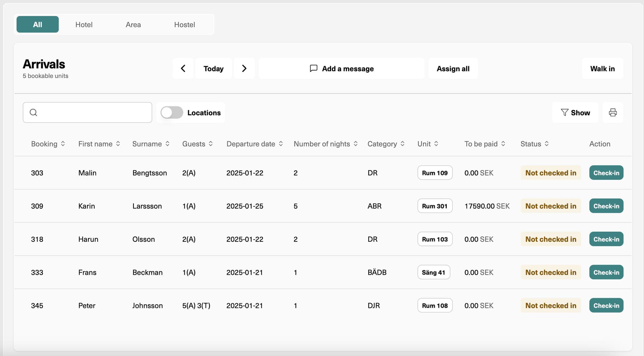The image size is (644, 356).
Task: Open unit Rum 109
Action: tap(435, 173)
